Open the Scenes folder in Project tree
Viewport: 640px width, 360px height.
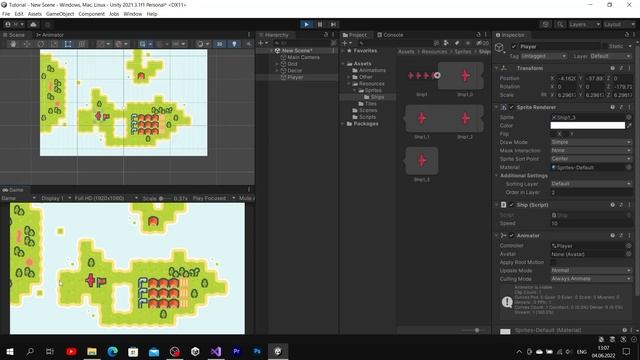(368, 110)
